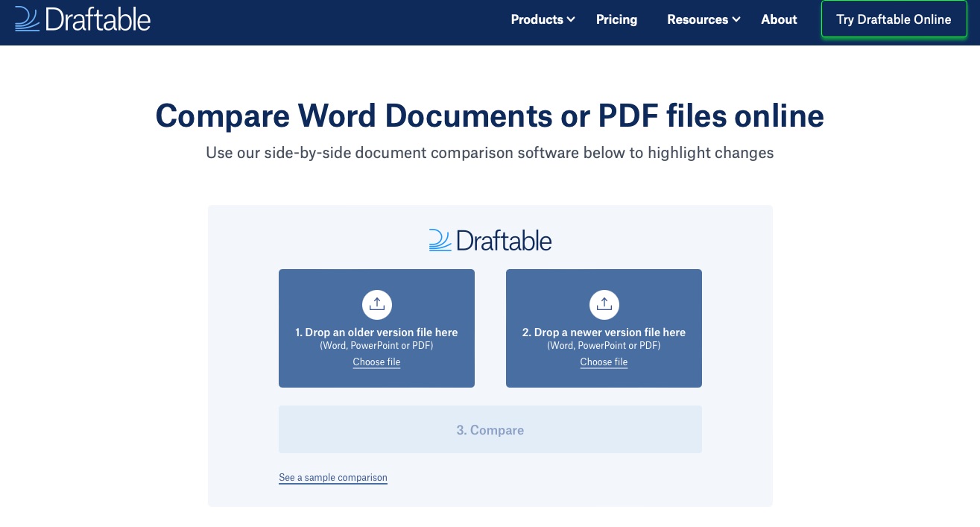Click the upload arrow icon in the older version panel
The image size is (980, 527).
pos(376,304)
